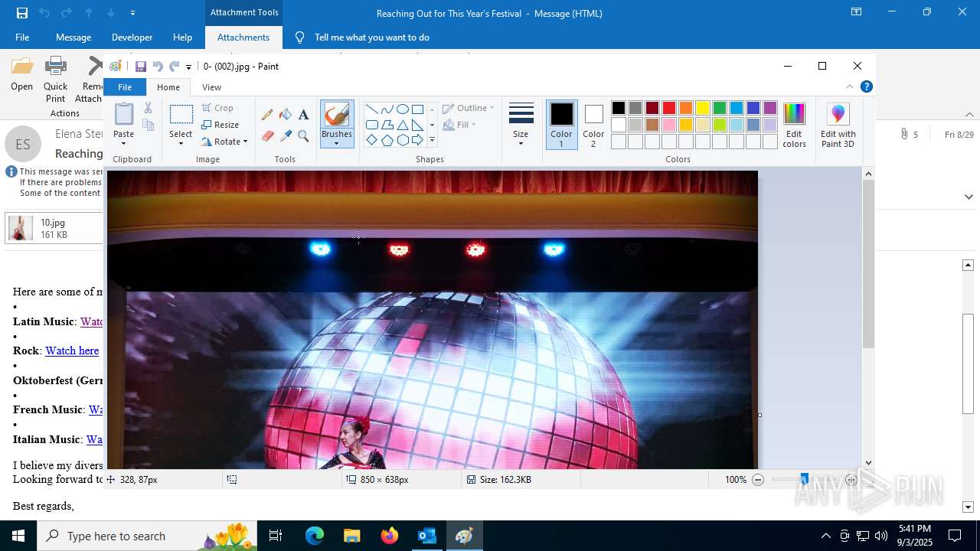This screenshot has width=980, height=551.
Task: Choose the Curve shape
Action: tap(387, 109)
